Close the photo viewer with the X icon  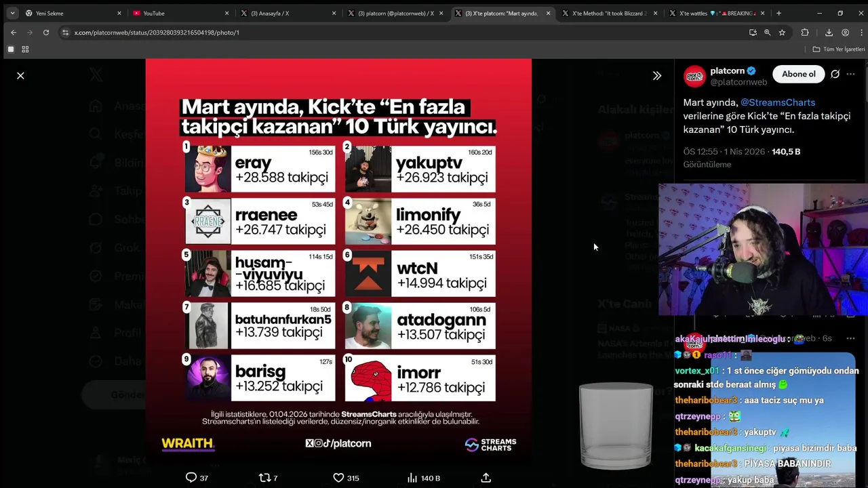[20, 75]
